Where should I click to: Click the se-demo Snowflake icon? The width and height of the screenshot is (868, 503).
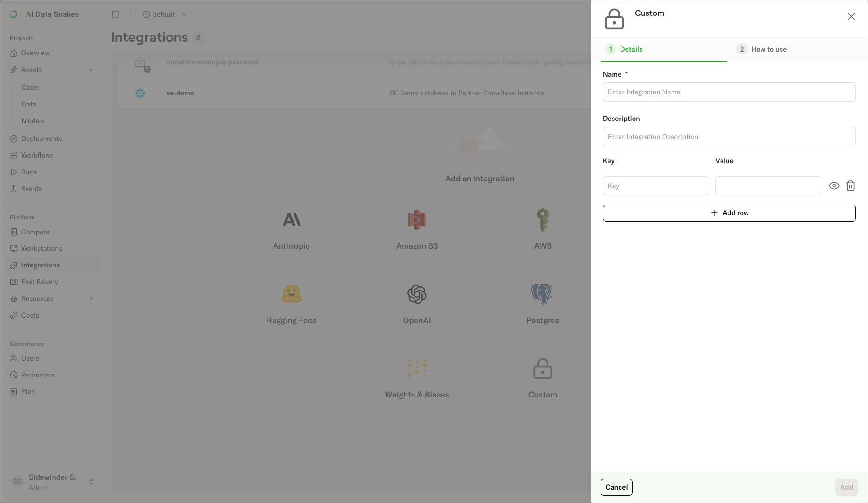(140, 93)
